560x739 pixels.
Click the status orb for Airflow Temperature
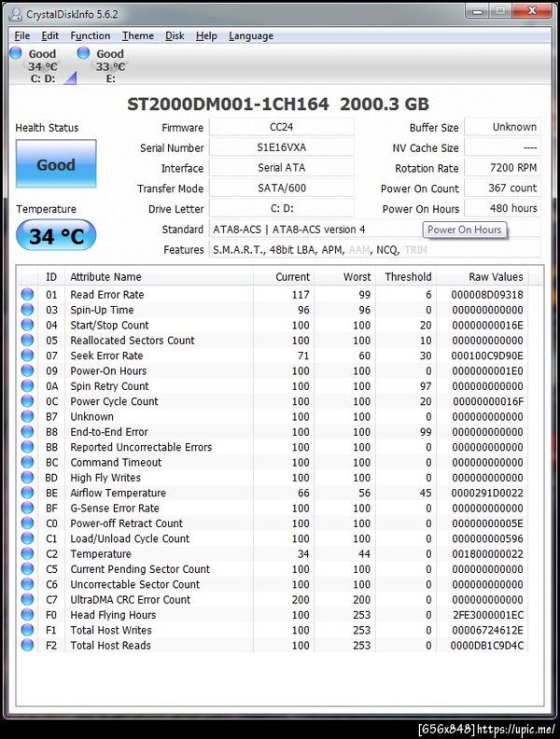point(27,493)
